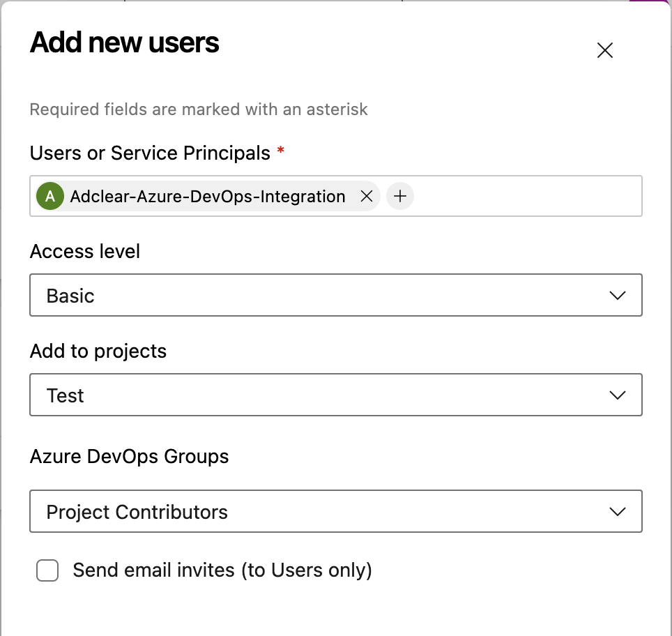Open the Add to projects dropdown
Viewport: 672px width, 636px height.
(x=336, y=395)
